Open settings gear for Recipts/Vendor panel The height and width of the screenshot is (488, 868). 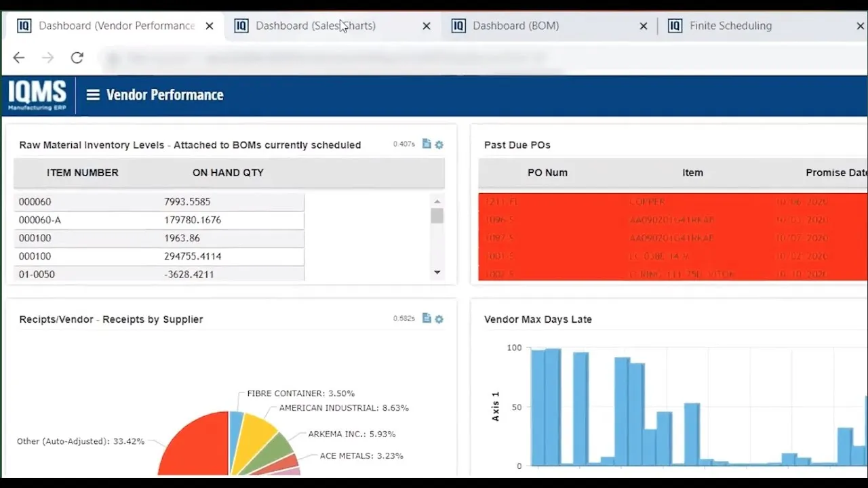(439, 319)
